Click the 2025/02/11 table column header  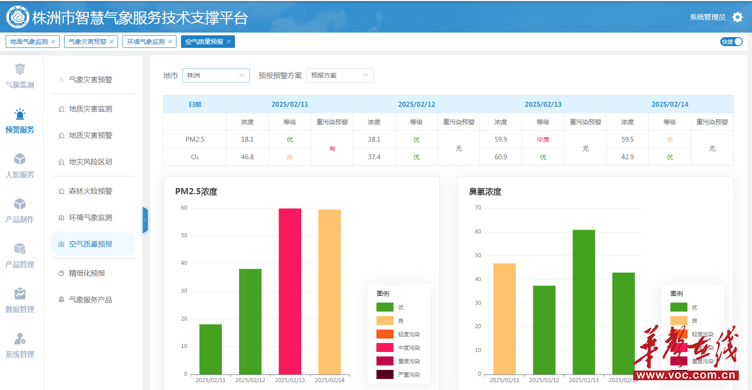[x=290, y=104]
